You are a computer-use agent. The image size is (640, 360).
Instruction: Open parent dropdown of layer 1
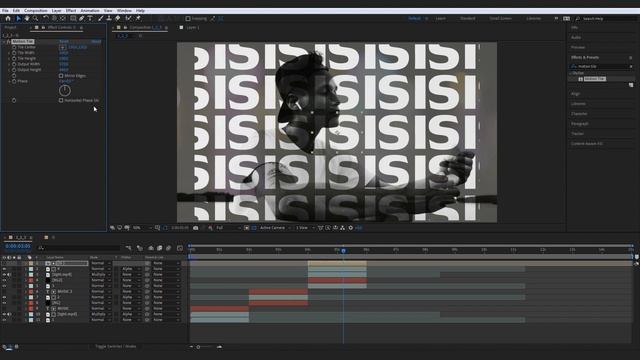[166, 263]
